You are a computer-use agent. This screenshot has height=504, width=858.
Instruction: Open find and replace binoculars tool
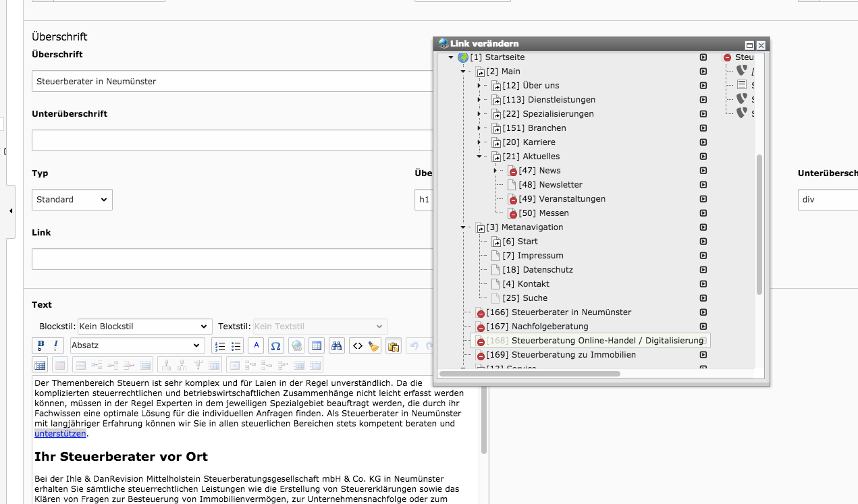pyautogui.click(x=337, y=346)
